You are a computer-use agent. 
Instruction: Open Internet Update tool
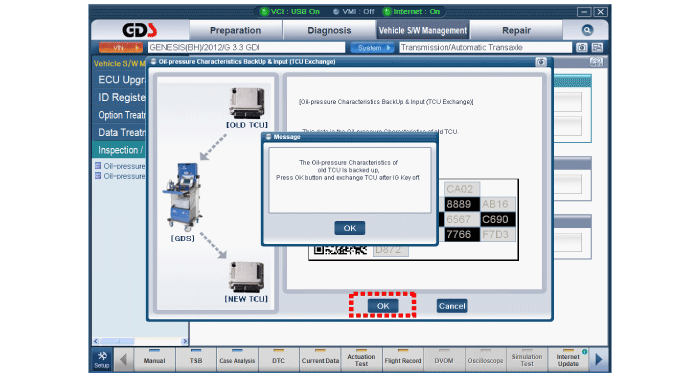pyautogui.click(x=568, y=360)
